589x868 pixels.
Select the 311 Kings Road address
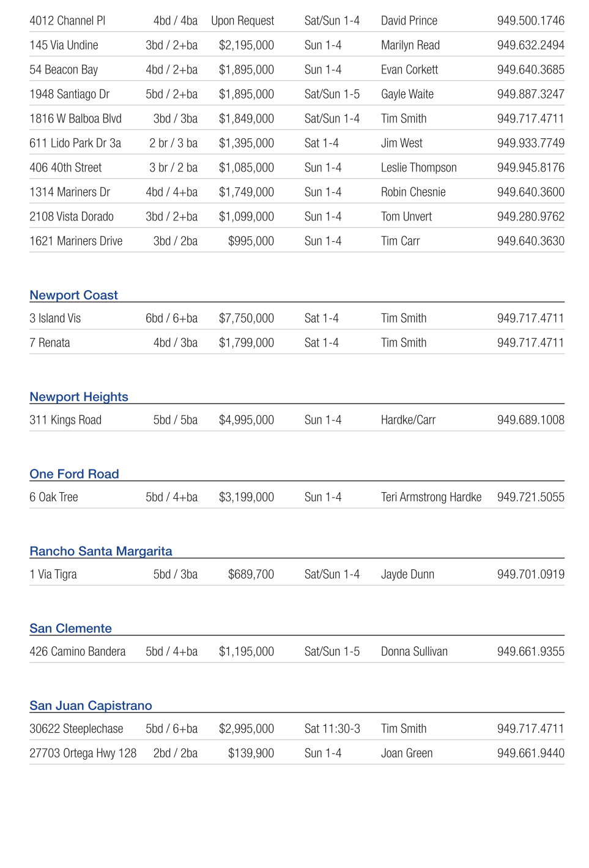pyautogui.click(x=65, y=420)
